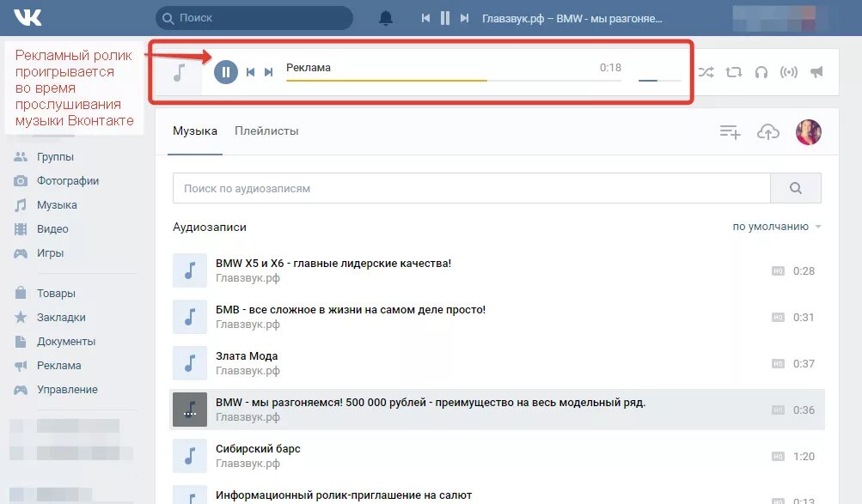This screenshot has height=504, width=862.
Task: Upload an audio file via cloud icon
Action: tap(768, 131)
